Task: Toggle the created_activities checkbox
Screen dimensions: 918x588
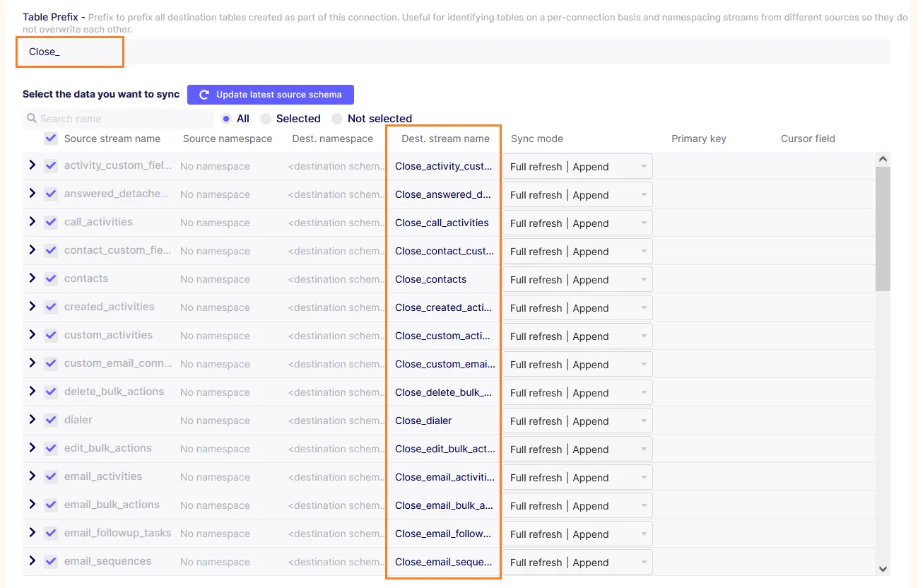Action: tap(51, 307)
